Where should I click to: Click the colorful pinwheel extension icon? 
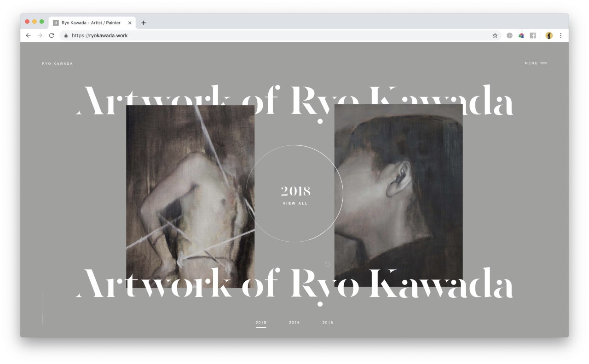[521, 35]
